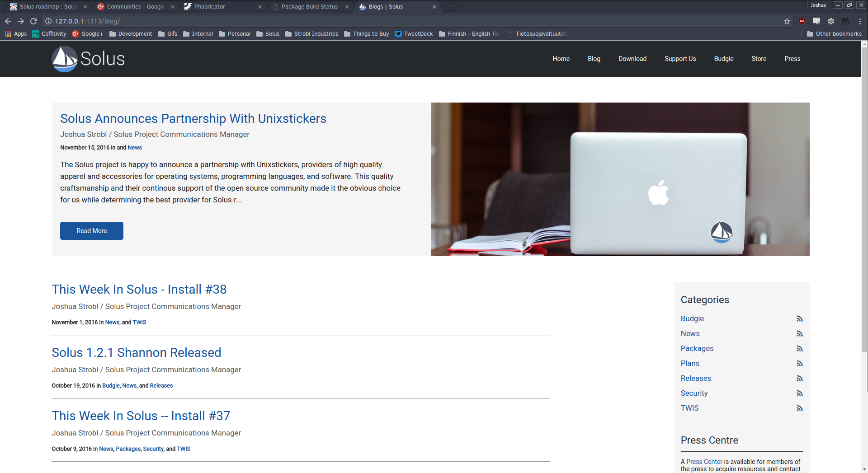Select the Budgie category link in sidebar
Screen dimensions: 868x473
click(692, 318)
